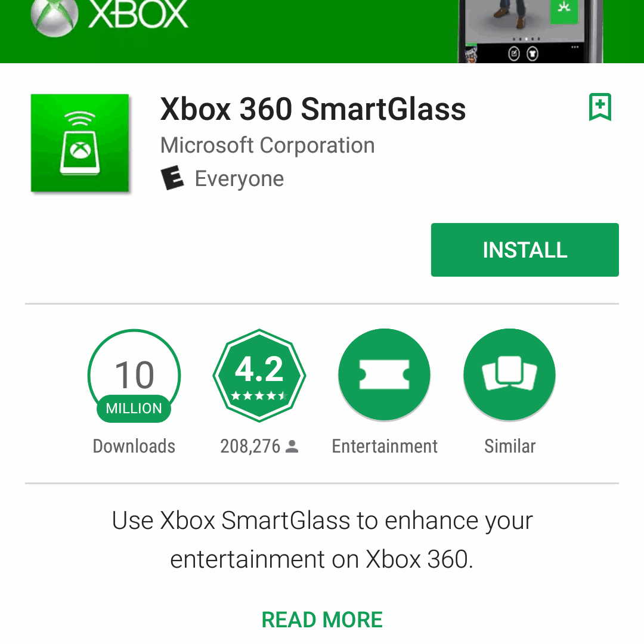The width and height of the screenshot is (644, 644).
Task: Open the 10 Million downloads badge
Action: coord(134,376)
